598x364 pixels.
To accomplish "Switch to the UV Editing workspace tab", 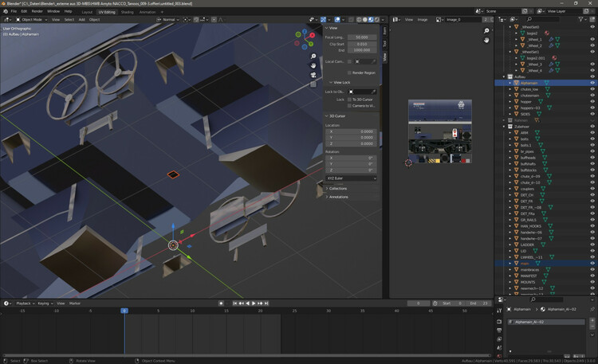I will click(107, 12).
